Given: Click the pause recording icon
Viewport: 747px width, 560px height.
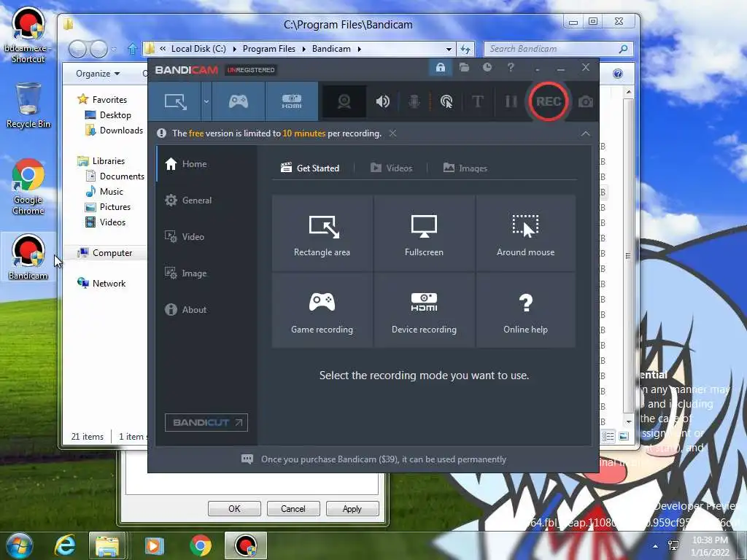Looking at the screenshot, I should (x=511, y=101).
